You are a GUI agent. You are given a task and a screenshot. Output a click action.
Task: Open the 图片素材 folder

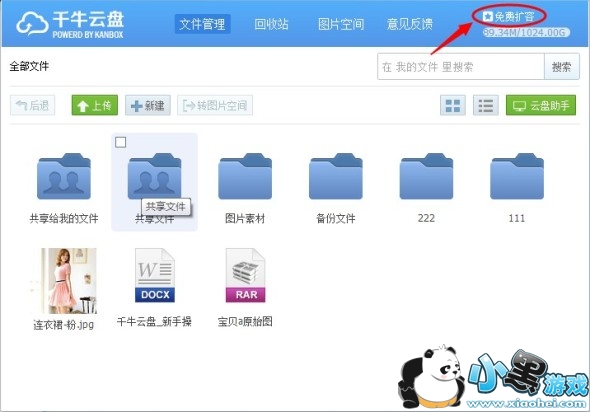pos(245,176)
